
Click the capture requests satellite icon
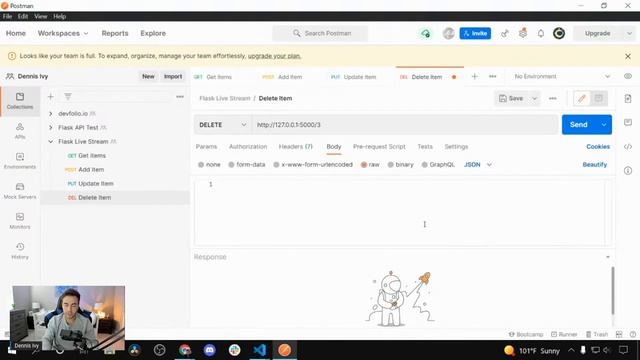(x=505, y=33)
